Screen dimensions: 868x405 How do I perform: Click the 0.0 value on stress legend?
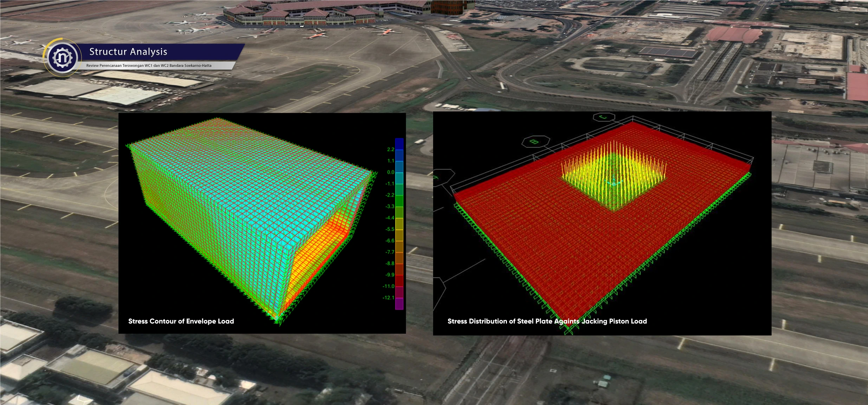[x=391, y=172]
